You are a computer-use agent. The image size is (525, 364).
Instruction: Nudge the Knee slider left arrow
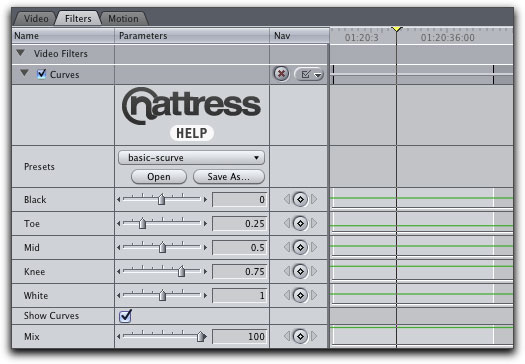point(119,271)
